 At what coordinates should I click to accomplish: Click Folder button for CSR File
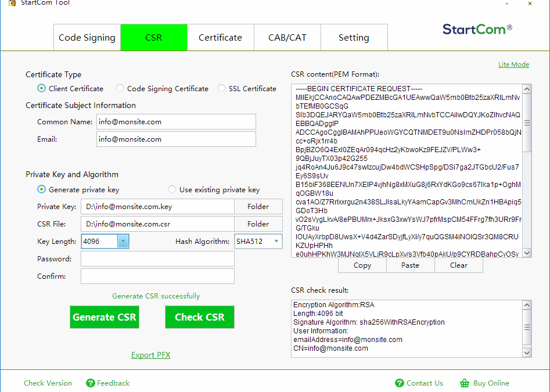point(258,224)
